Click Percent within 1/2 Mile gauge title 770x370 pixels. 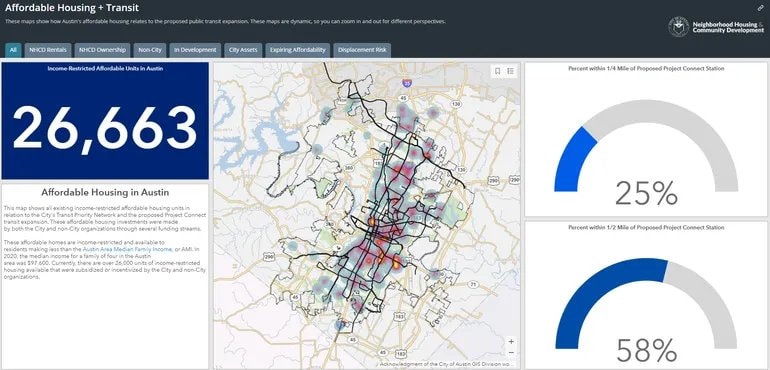[646, 228]
